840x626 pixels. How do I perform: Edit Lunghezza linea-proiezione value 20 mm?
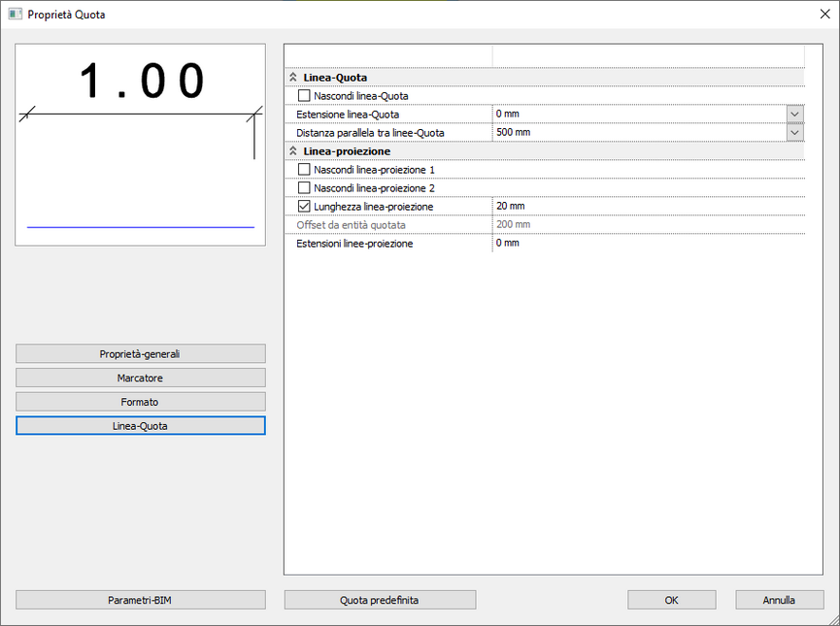point(649,206)
